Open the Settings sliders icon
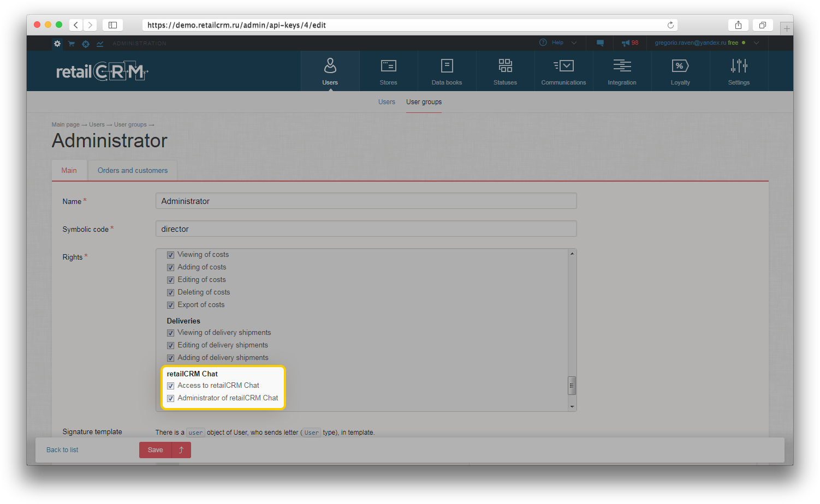Image resolution: width=820 pixels, height=504 pixels. pos(739,66)
